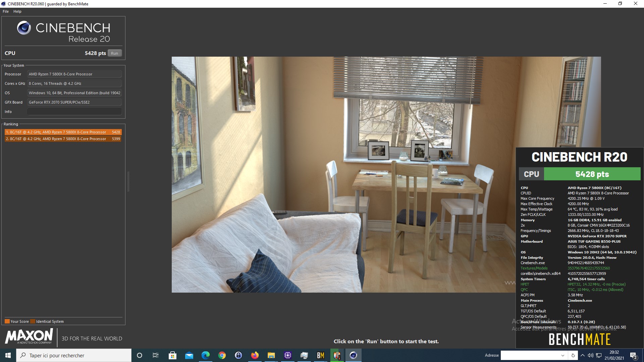644x362 pixels.
Task: Show hidden system tray icons
Action: tap(583, 355)
